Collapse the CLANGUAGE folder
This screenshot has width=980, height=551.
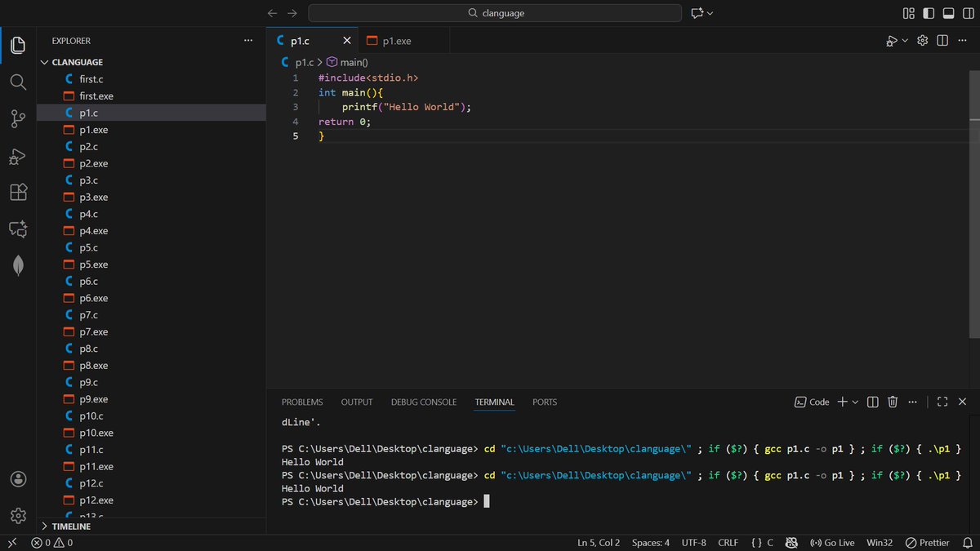coord(45,61)
